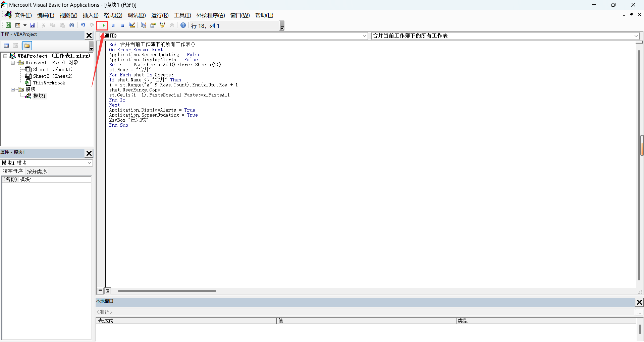The image size is (644, 342).
Task: Switch to the 按分类序 tab
Action: [x=37, y=171]
